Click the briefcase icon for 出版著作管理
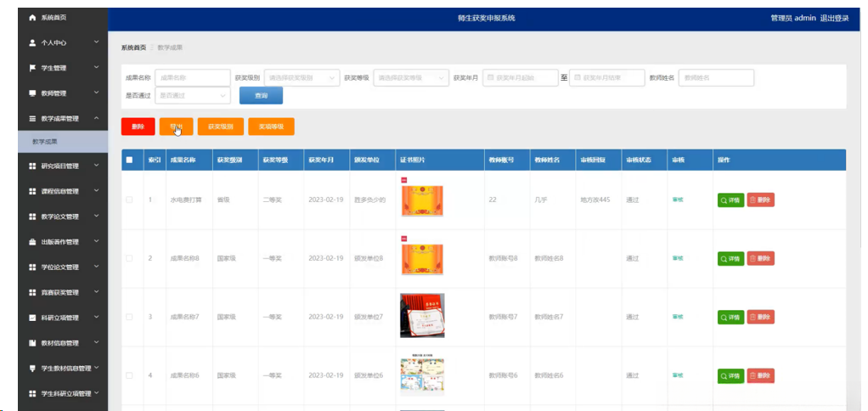This screenshot has width=868, height=411. 32,242
